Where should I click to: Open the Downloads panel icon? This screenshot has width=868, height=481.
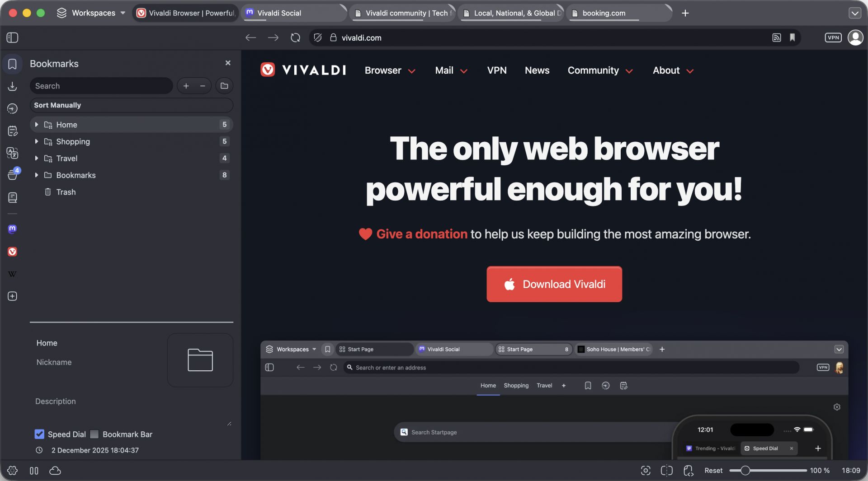(12, 86)
